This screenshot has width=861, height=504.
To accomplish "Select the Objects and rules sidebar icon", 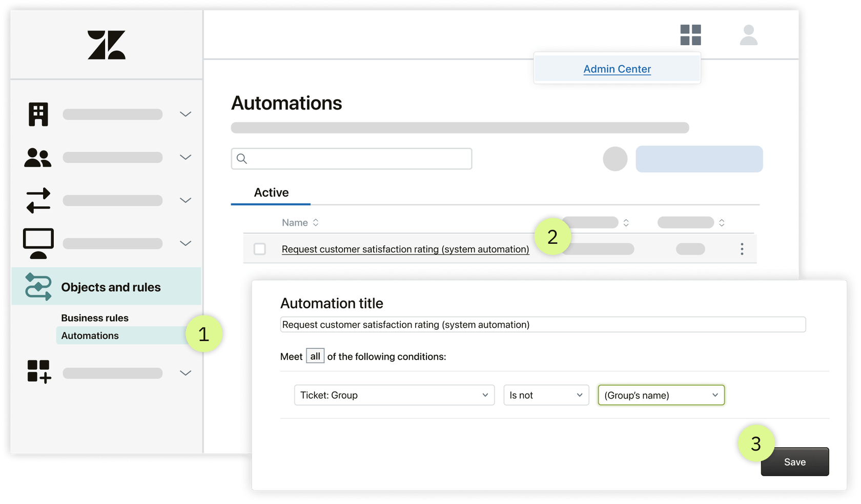I will [38, 287].
